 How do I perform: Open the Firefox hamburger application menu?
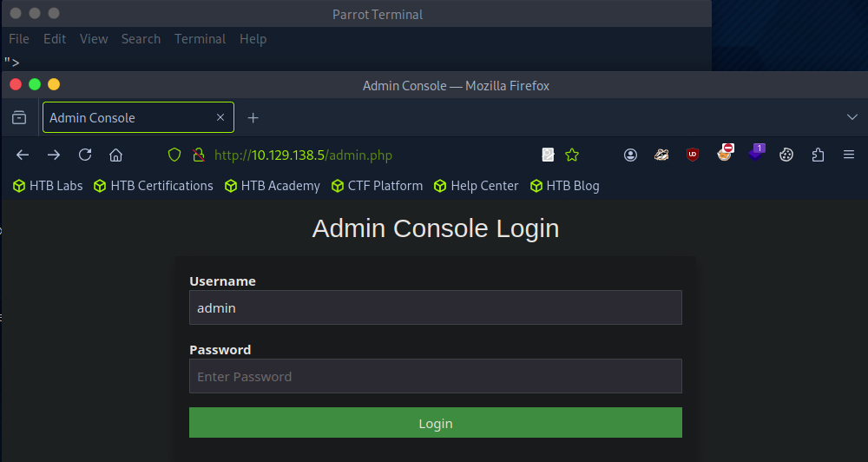tap(849, 155)
